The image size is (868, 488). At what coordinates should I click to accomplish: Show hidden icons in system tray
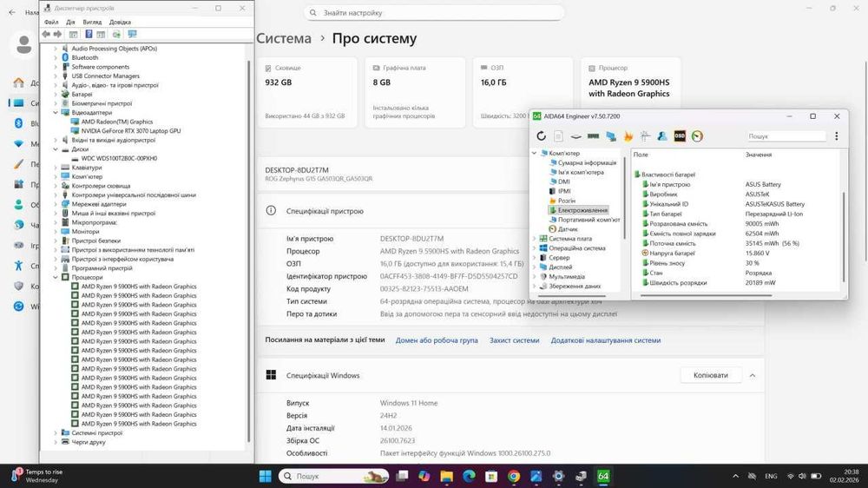pyautogui.click(x=735, y=476)
